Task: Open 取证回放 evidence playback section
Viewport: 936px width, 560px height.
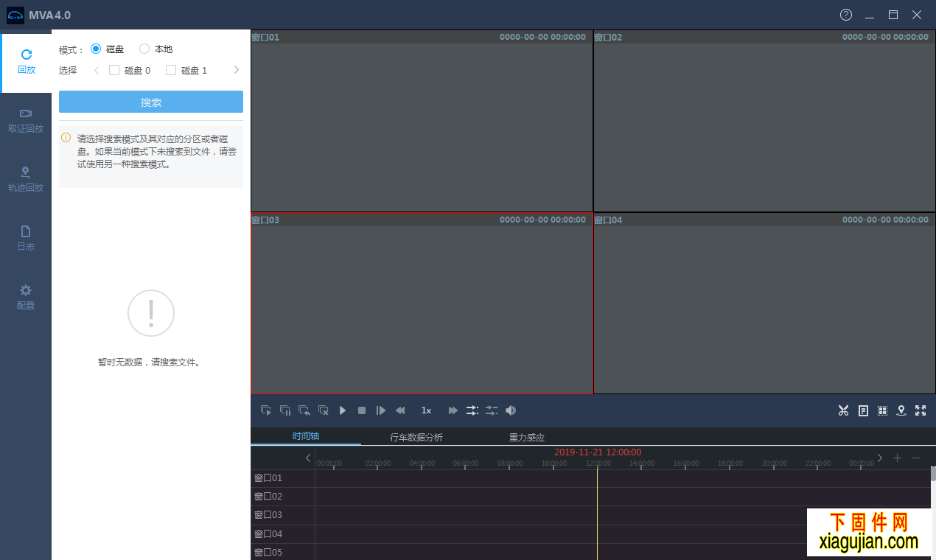Action: (26, 121)
